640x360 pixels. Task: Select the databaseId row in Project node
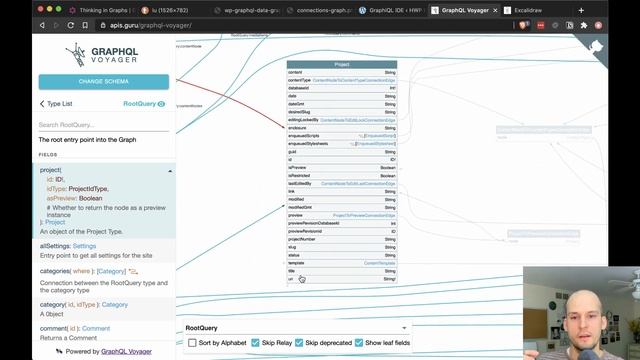pyautogui.click(x=342, y=88)
